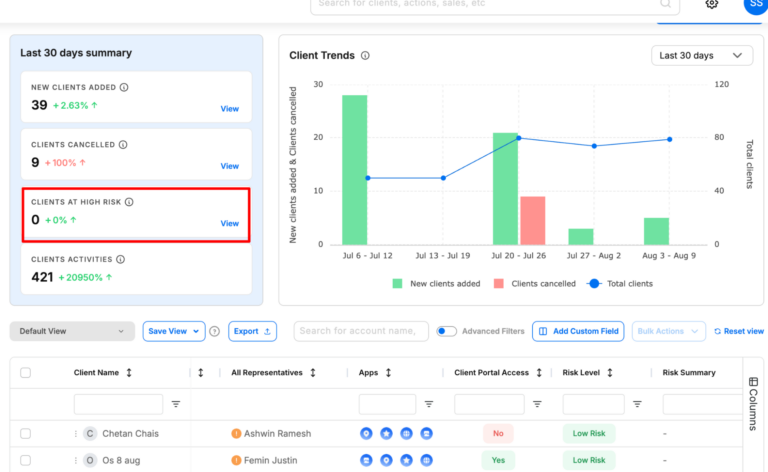Screen dimensions: 768x472
Task: Toggle Total clients legend series
Action: [620, 283]
